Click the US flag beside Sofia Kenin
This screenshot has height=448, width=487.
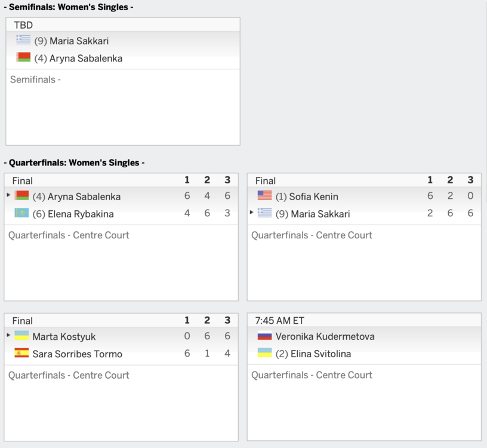(x=264, y=196)
